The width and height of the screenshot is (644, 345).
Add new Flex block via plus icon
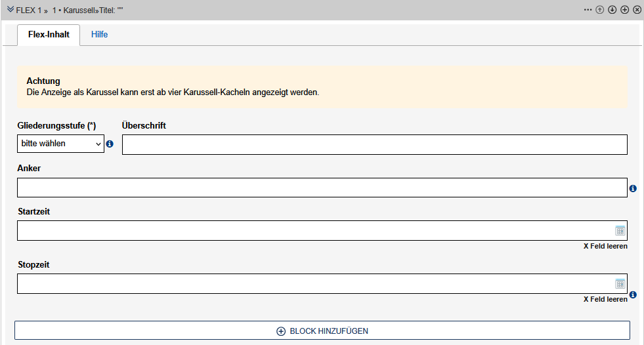pos(624,10)
